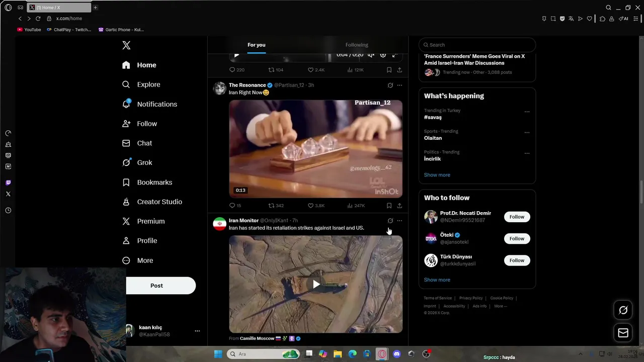Open Discord from the Windows taskbar
644x362 pixels.
tap(396, 354)
